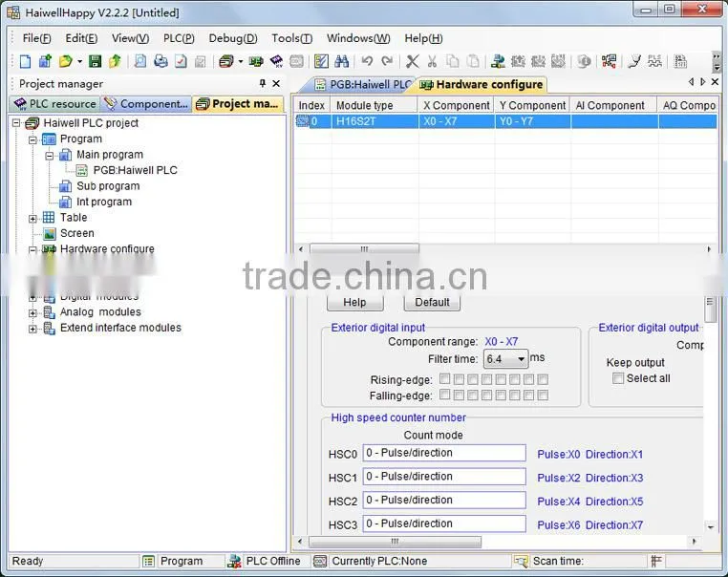Click the Open folder toolbar icon
This screenshot has height=577, width=728.
point(65,61)
